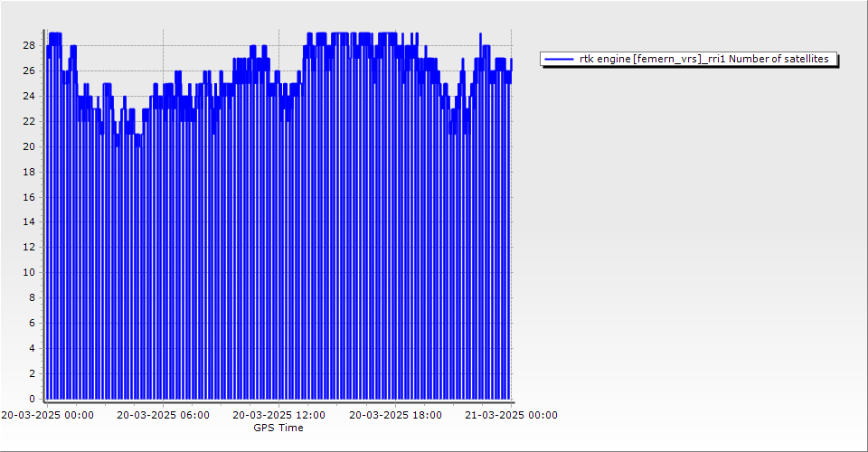Click the y-axis tick label 14
The height and width of the screenshot is (452, 868).
(x=29, y=221)
